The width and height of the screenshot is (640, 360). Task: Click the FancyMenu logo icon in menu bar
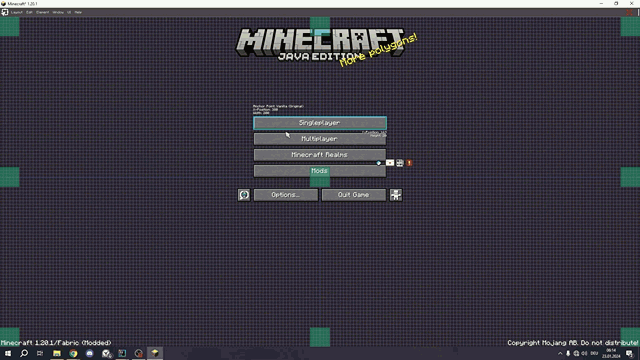click(x=4, y=12)
